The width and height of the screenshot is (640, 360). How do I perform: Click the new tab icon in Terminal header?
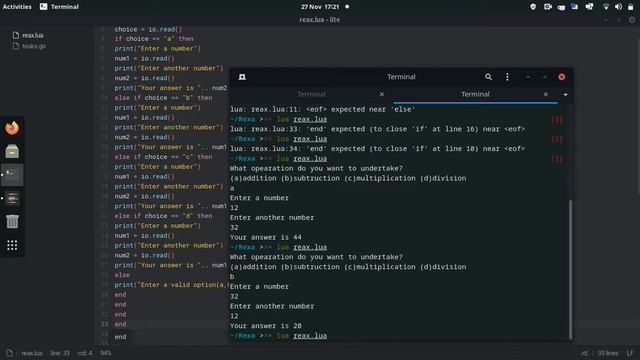(x=242, y=77)
